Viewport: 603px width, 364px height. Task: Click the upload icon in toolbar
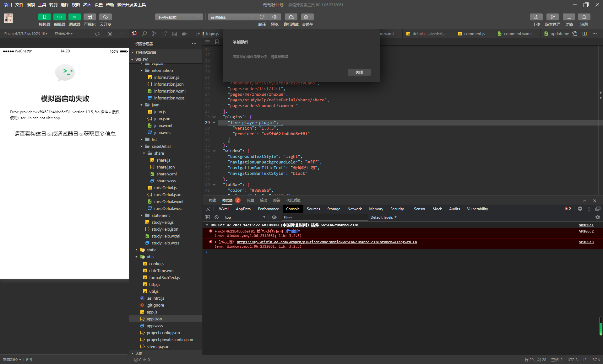(536, 17)
